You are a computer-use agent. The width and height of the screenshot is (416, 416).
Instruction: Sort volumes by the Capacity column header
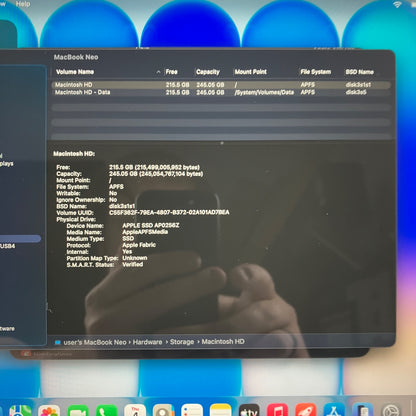[208, 72]
